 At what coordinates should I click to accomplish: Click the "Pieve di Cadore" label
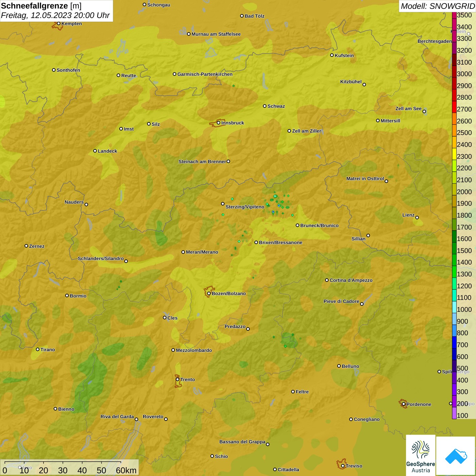pos(341,301)
